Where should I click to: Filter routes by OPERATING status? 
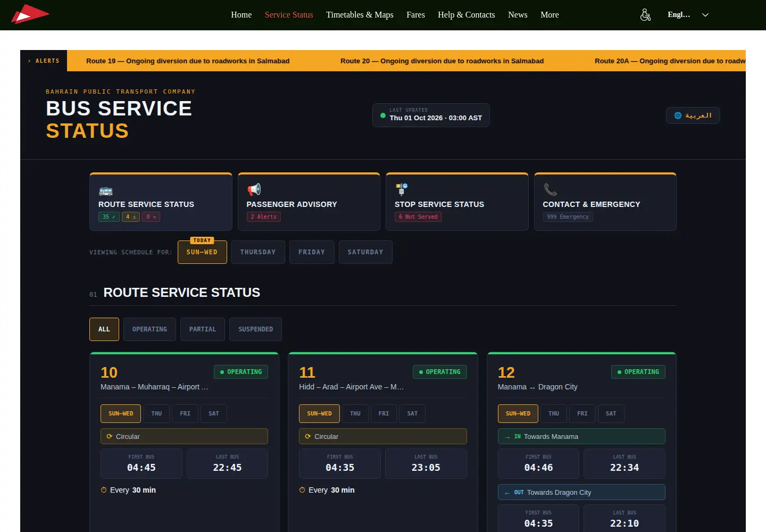[x=149, y=329]
